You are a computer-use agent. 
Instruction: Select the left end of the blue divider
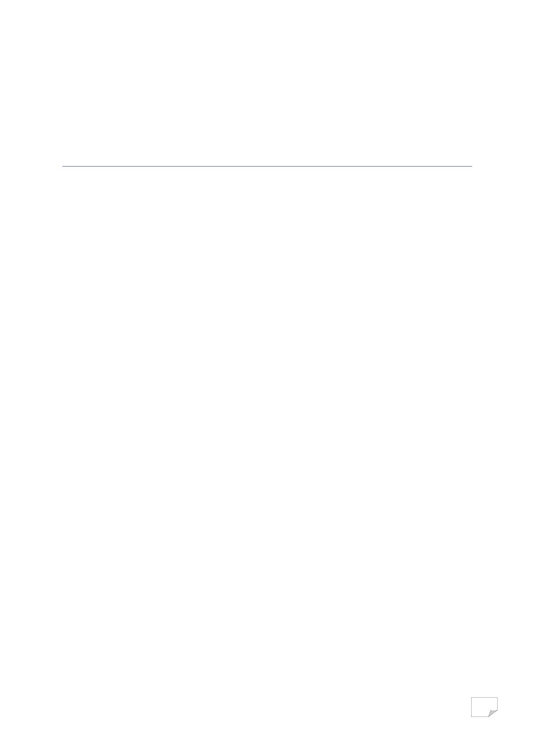pyautogui.click(x=63, y=166)
